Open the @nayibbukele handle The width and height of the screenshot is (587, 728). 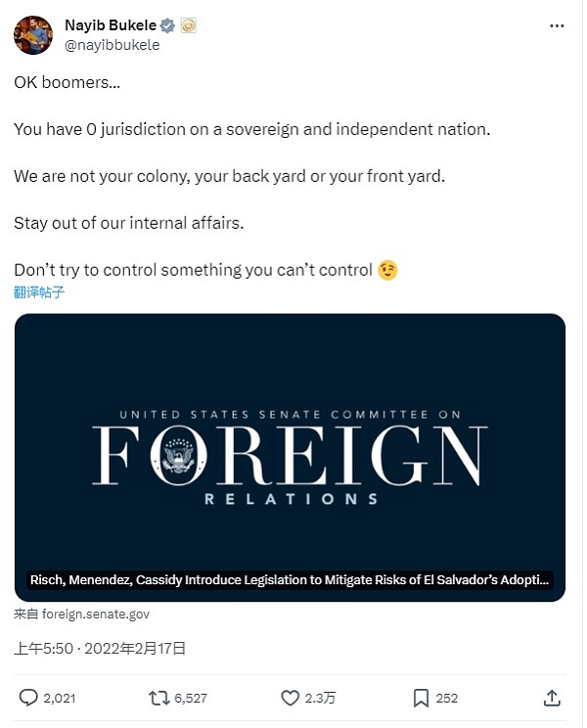click(112, 44)
